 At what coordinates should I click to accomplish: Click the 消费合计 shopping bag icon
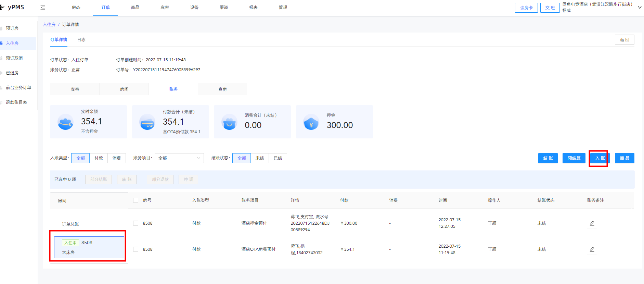(229, 122)
